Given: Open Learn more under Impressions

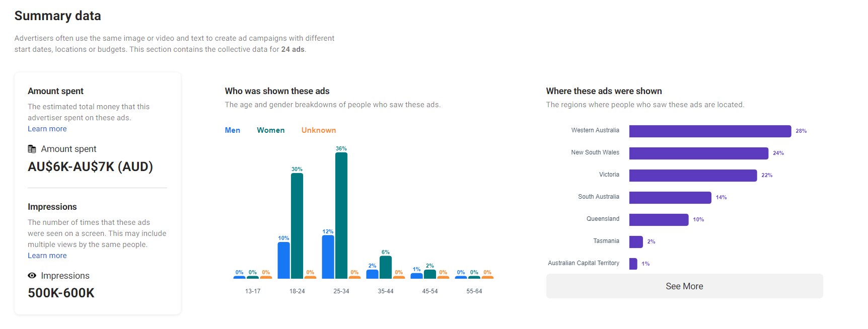Looking at the screenshot, I should (47, 255).
